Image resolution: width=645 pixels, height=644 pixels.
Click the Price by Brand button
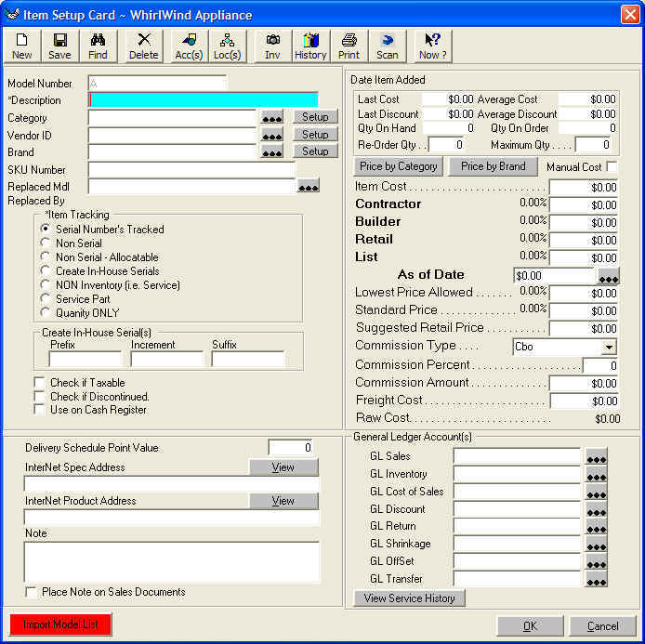[x=494, y=166]
